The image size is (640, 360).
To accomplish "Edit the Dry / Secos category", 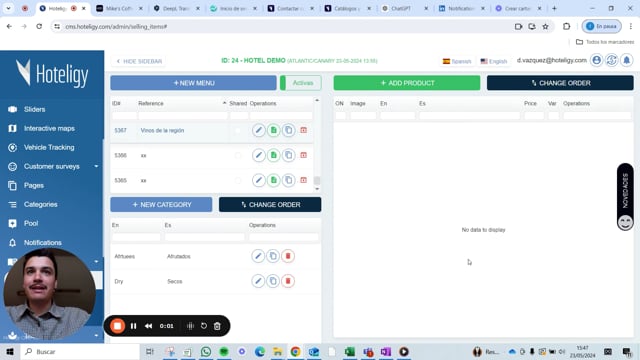I will point(258,281).
